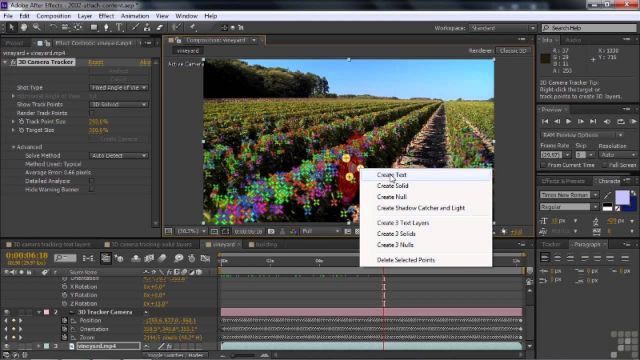
Task: Open RAM Preview Options dropdown
Action: pyautogui.click(x=582, y=135)
